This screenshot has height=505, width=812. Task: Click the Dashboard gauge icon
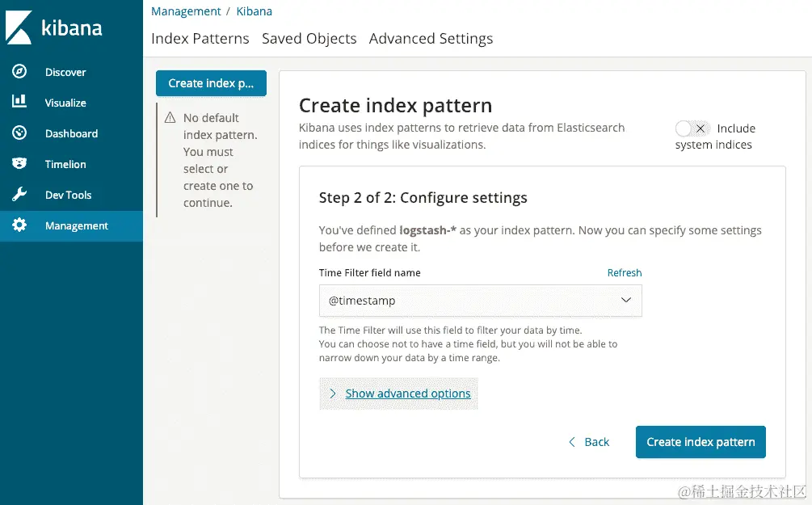point(19,133)
